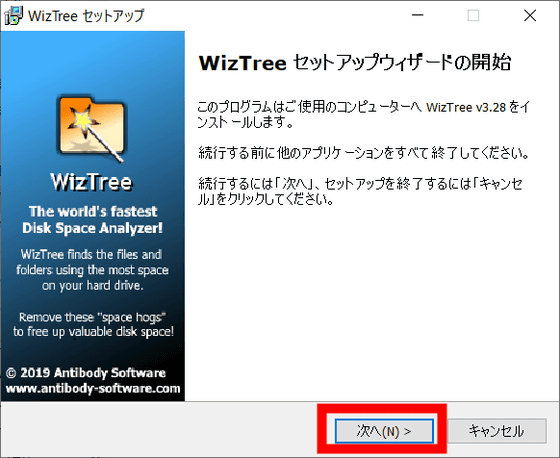Click the 次へ(N) > button
This screenshot has height=458, width=560.
(384, 431)
